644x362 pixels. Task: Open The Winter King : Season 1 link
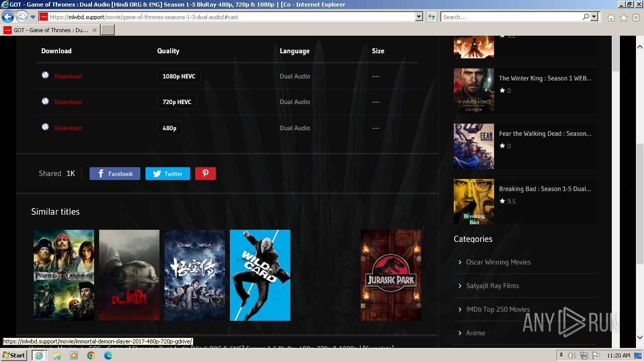[545, 78]
